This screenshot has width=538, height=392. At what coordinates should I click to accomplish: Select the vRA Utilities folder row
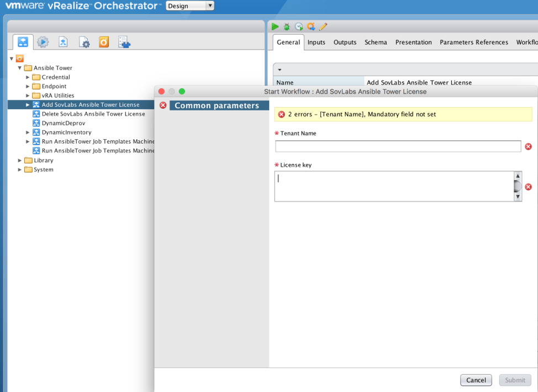57,96
